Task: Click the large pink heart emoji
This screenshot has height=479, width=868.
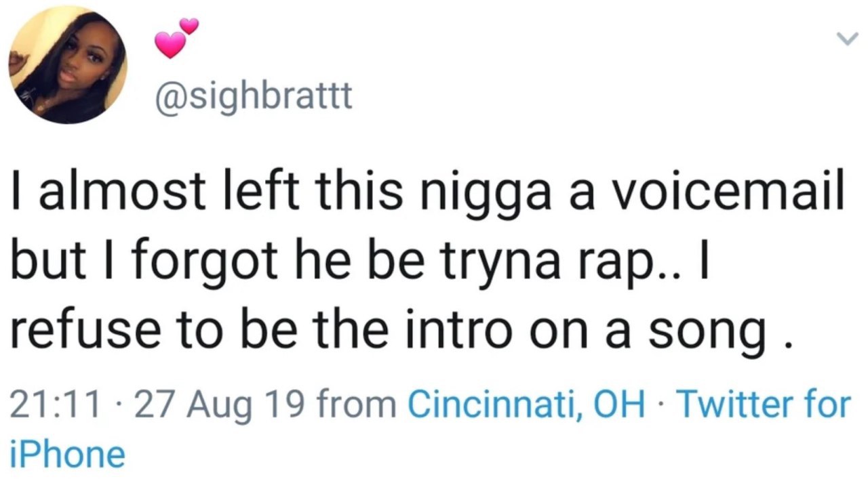Action: [x=170, y=45]
